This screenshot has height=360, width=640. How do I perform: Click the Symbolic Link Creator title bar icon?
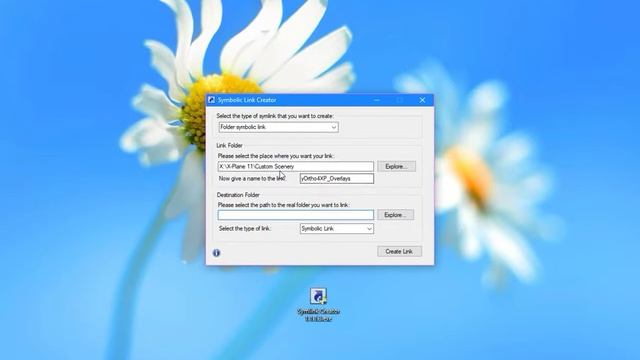(x=211, y=100)
